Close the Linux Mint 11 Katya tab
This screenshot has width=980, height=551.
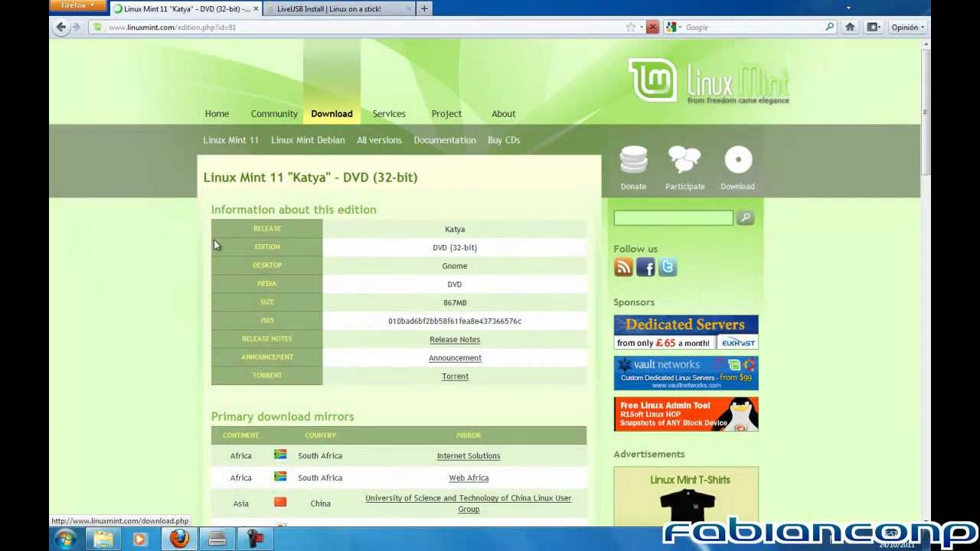coord(256,9)
